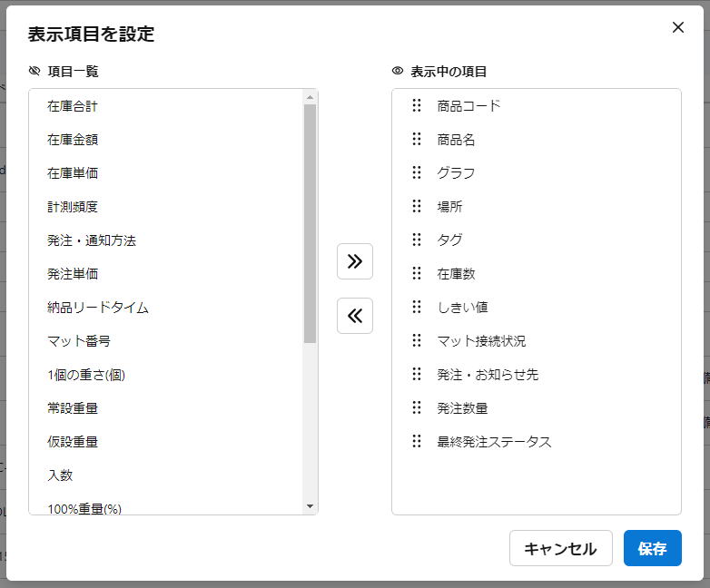Click drag handle icon beside 最終発注ステータス
The image size is (710, 588).
pos(417,441)
